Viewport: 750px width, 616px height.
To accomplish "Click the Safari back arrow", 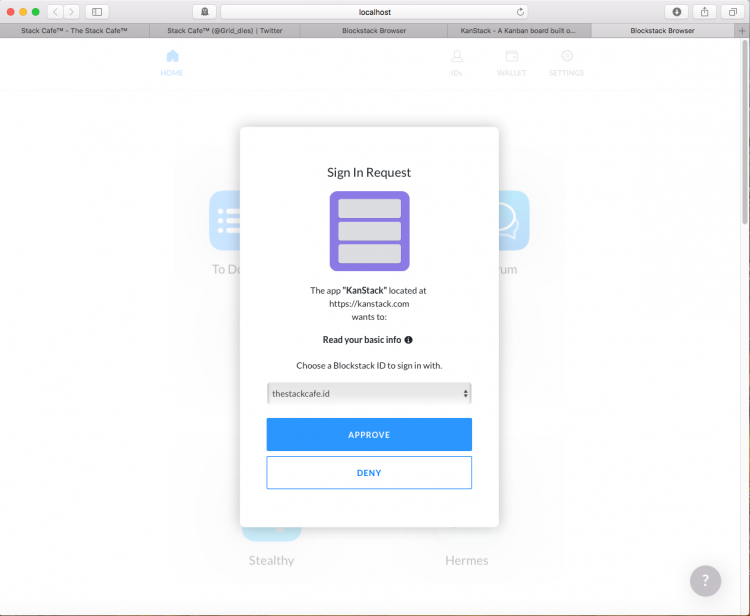I will (55, 12).
